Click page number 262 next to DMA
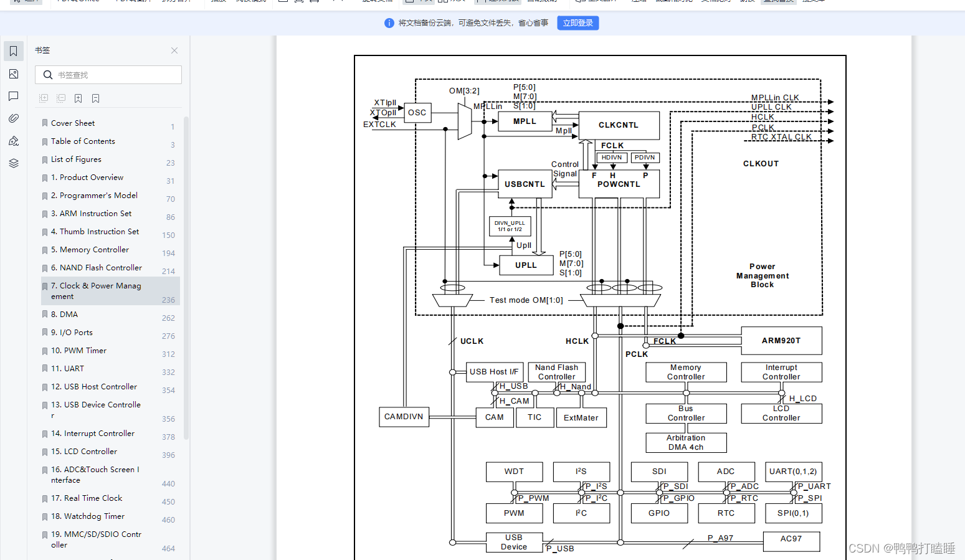This screenshot has width=965, height=560. tap(168, 318)
